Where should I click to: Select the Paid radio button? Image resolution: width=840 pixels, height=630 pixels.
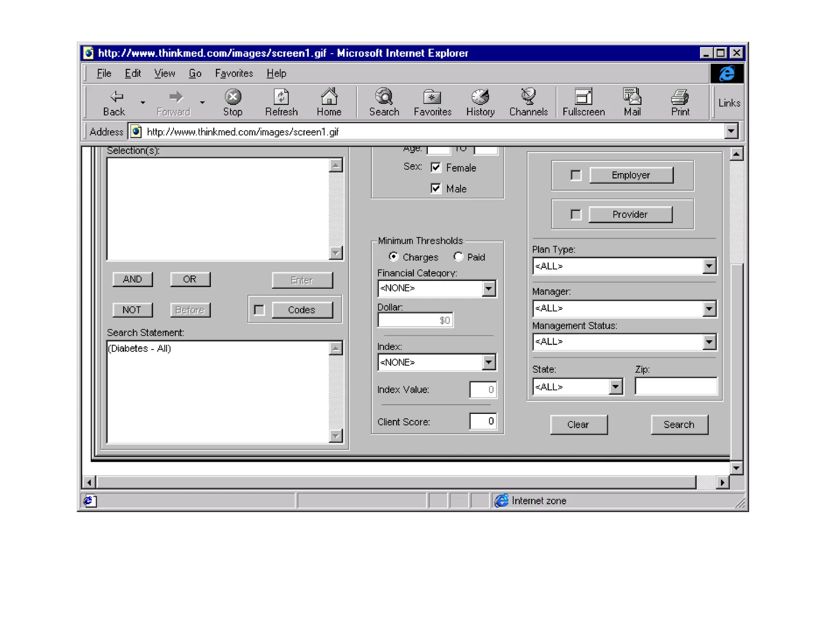(x=458, y=257)
